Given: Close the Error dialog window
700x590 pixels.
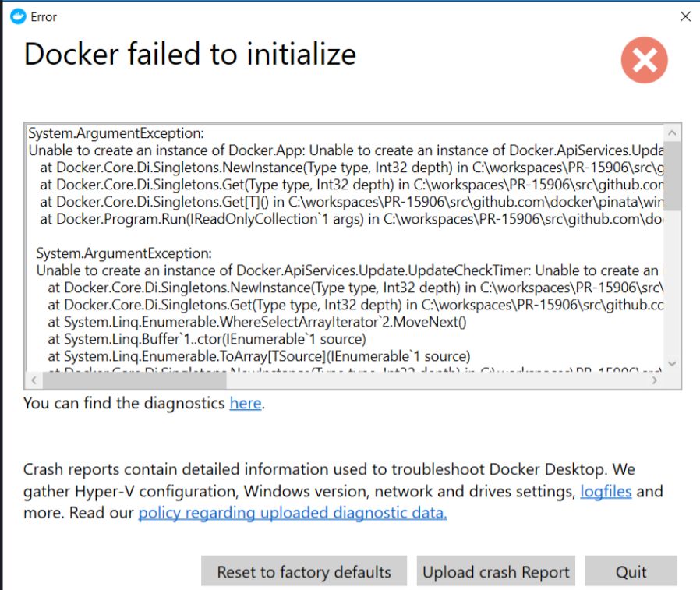Looking at the screenshot, I should (685, 17).
